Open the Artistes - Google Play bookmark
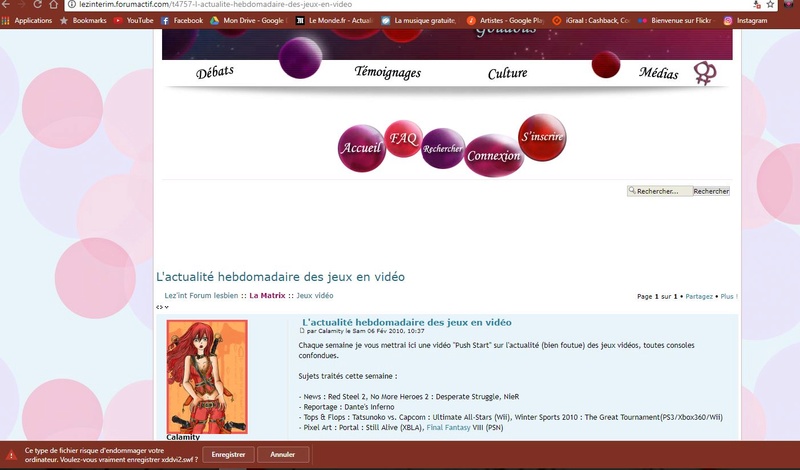 506,20
